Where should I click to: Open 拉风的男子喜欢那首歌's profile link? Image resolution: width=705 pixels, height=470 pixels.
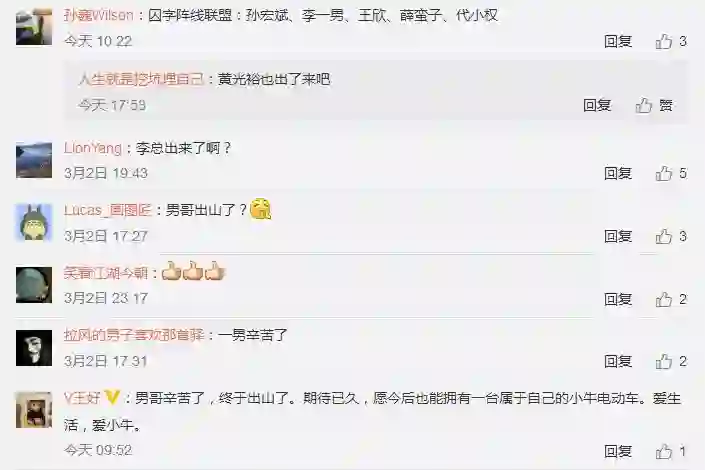tap(134, 335)
